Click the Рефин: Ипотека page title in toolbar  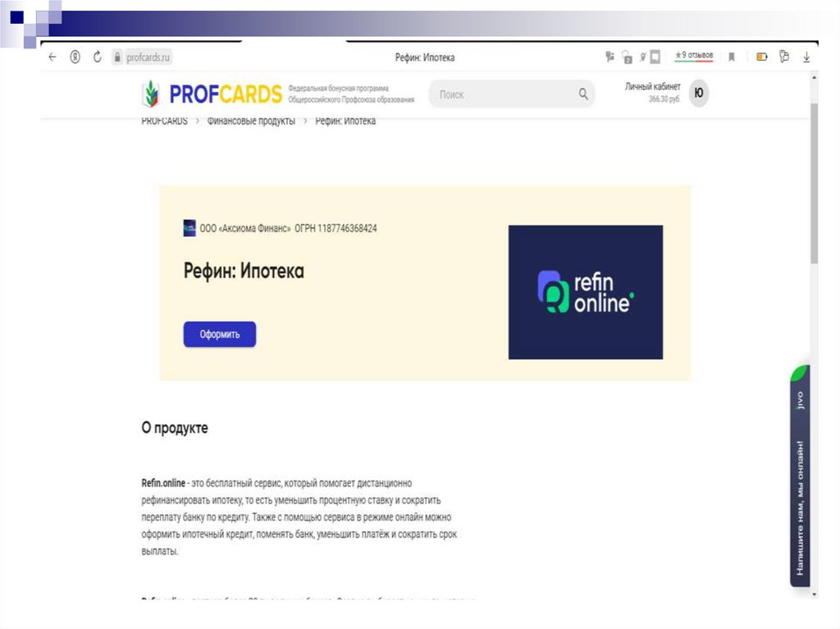click(425, 57)
